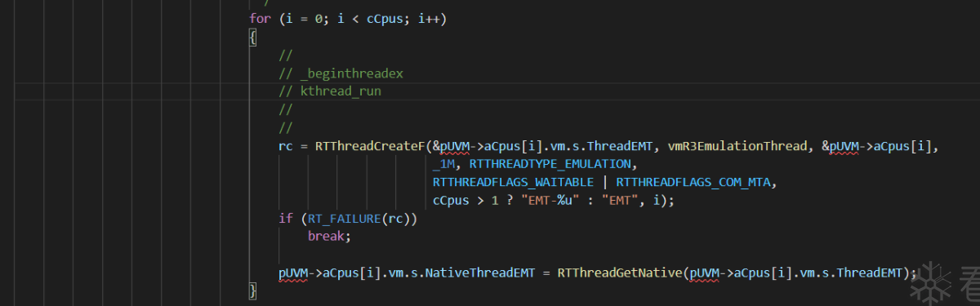Click the "_beginthreadex" comment line
Image resolution: width=980 pixels, height=306 pixels.
[341, 73]
